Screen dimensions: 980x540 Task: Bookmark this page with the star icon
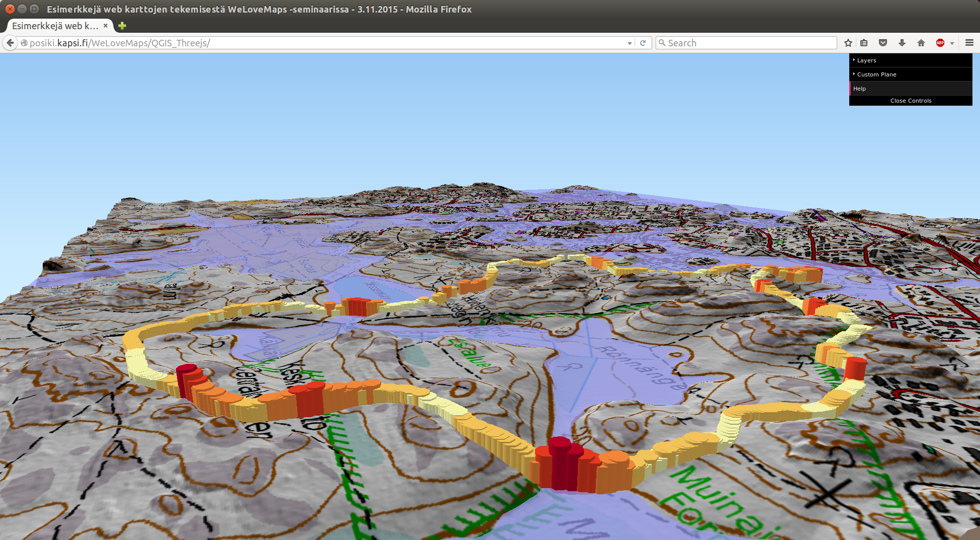pos(848,43)
